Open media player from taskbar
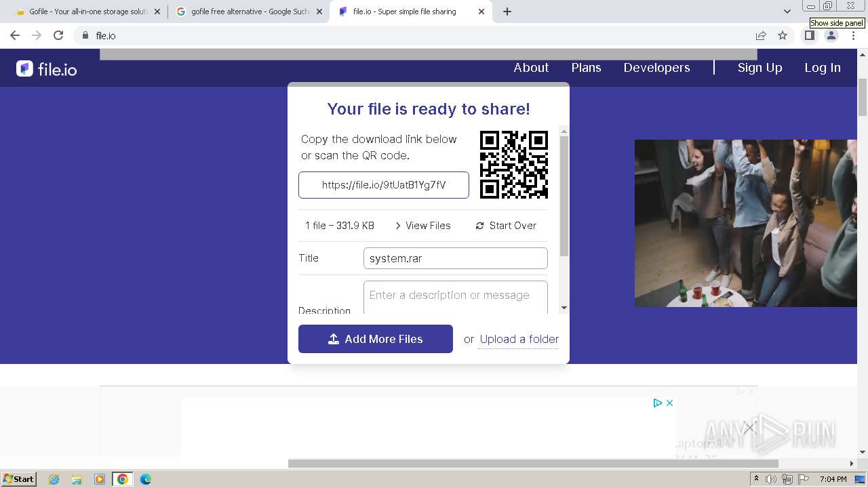This screenshot has height=488, width=868. (100, 479)
